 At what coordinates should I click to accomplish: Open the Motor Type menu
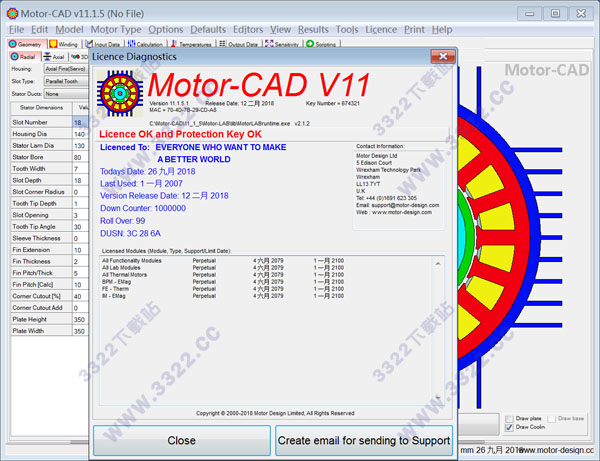pyautogui.click(x=116, y=29)
